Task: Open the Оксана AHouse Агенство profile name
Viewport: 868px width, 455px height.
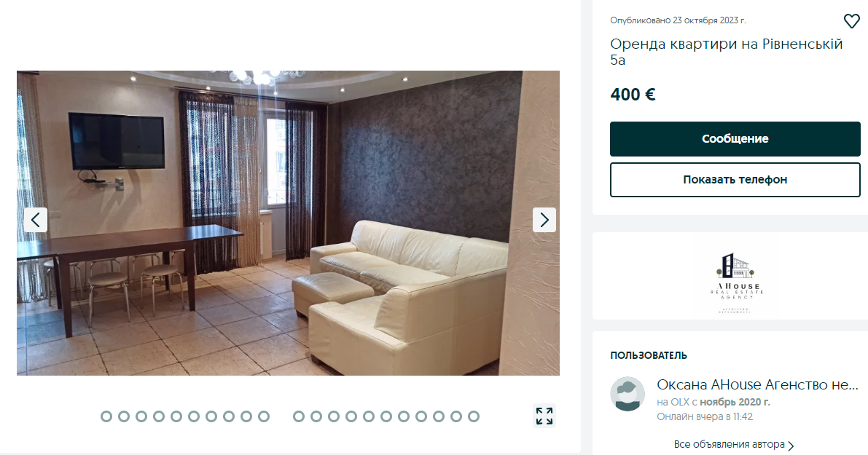Action: coord(757,385)
